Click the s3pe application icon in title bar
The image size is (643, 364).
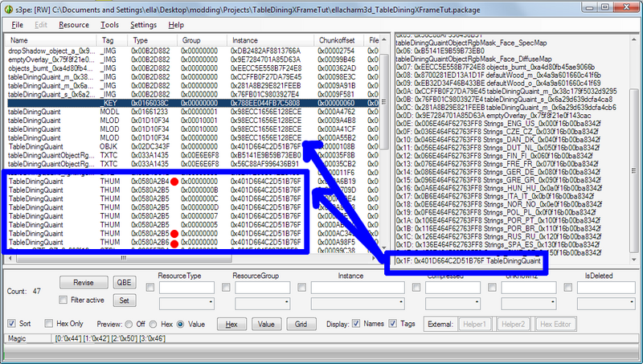8,10
